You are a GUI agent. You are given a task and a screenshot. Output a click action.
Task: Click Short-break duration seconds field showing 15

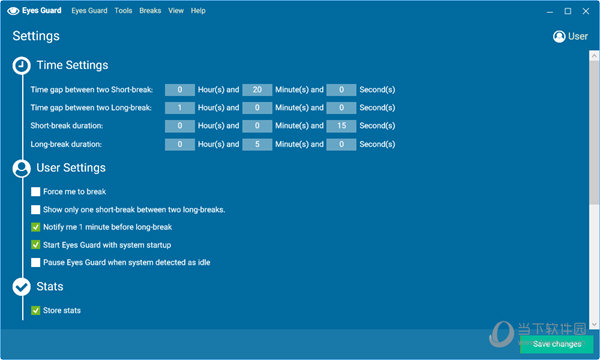341,126
